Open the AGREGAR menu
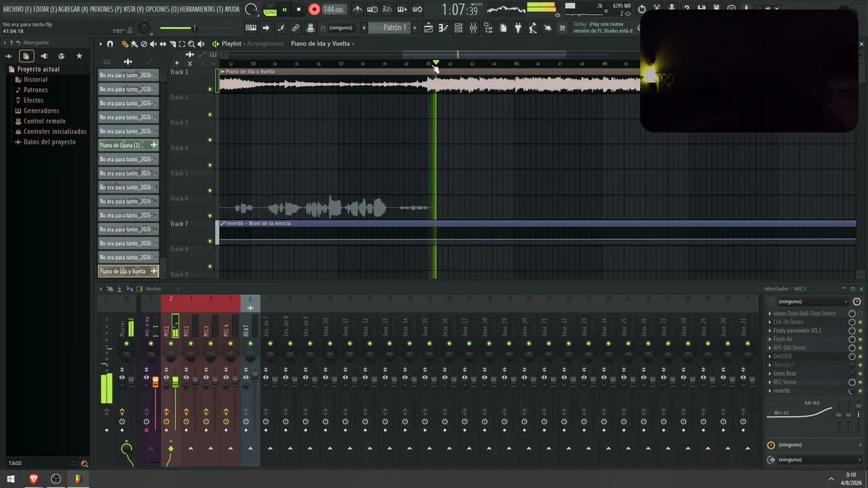Viewport: 868px width, 488px height. pyautogui.click(x=73, y=9)
